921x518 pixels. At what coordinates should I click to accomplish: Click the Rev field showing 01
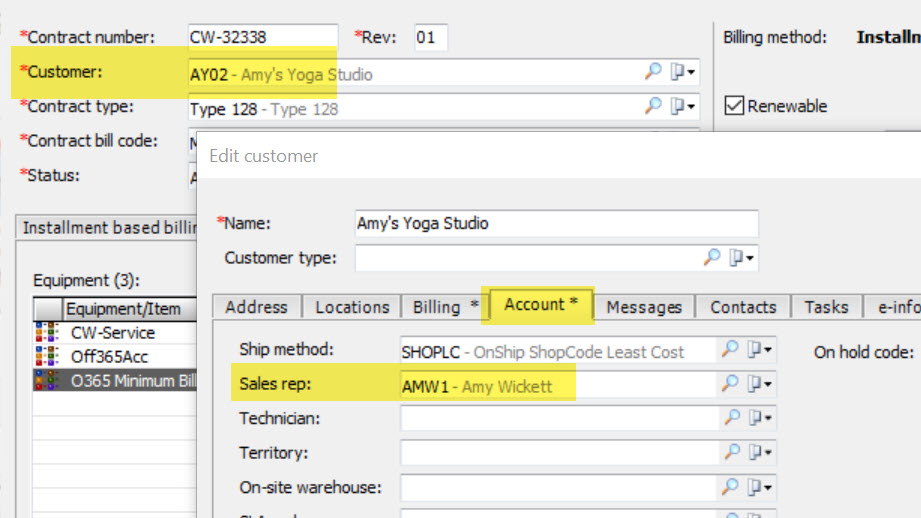click(x=430, y=37)
